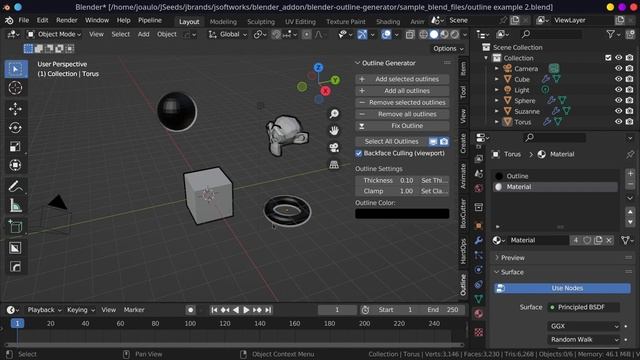Pick the Transform tool
This screenshot has width=640, height=360.
pyautogui.click(x=16, y=165)
